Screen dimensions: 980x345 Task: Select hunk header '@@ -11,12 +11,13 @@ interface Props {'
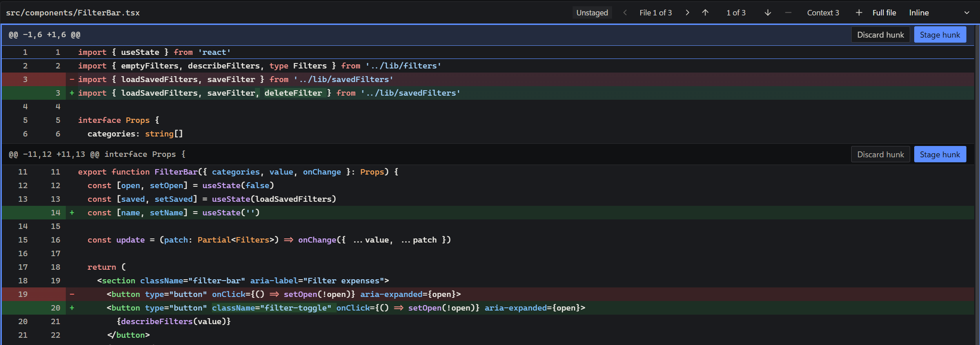(x=97, y=155)
